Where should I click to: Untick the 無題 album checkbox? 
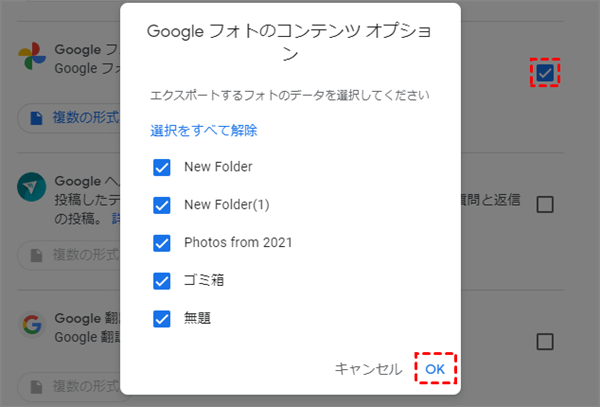(x=162, y=319)
